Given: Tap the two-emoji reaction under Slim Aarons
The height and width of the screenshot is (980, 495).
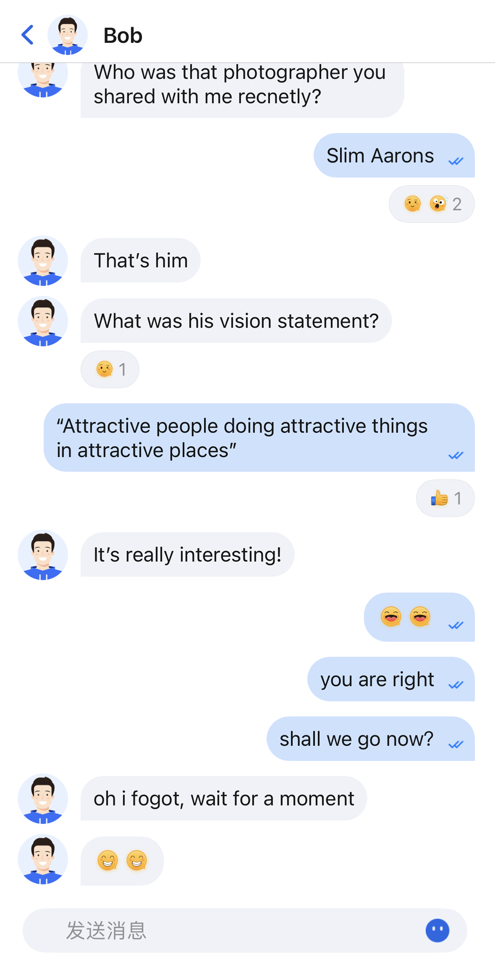Looking at the screenshot, I should [x=431, y=204].
